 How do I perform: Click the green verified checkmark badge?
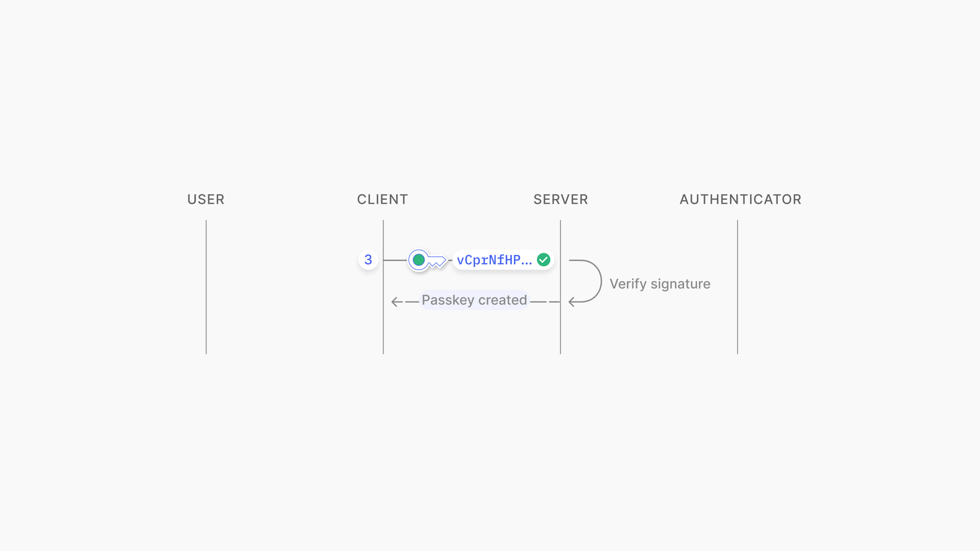tap(544, 260)
